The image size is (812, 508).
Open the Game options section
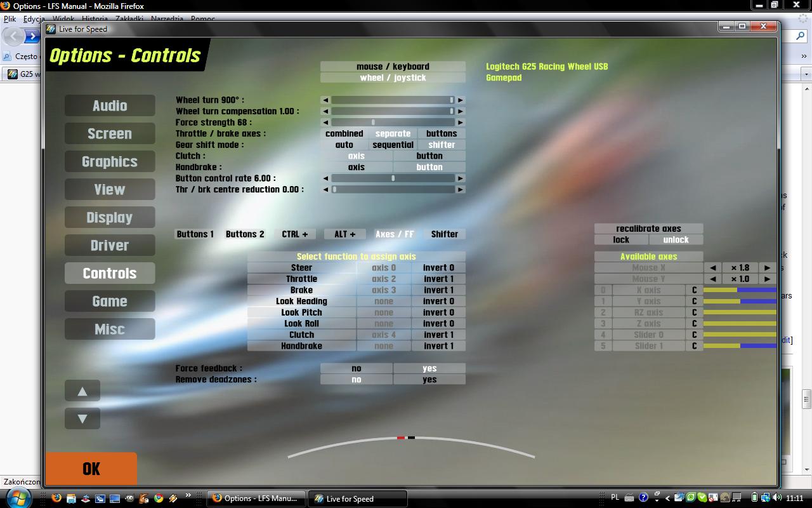[110, 302]
